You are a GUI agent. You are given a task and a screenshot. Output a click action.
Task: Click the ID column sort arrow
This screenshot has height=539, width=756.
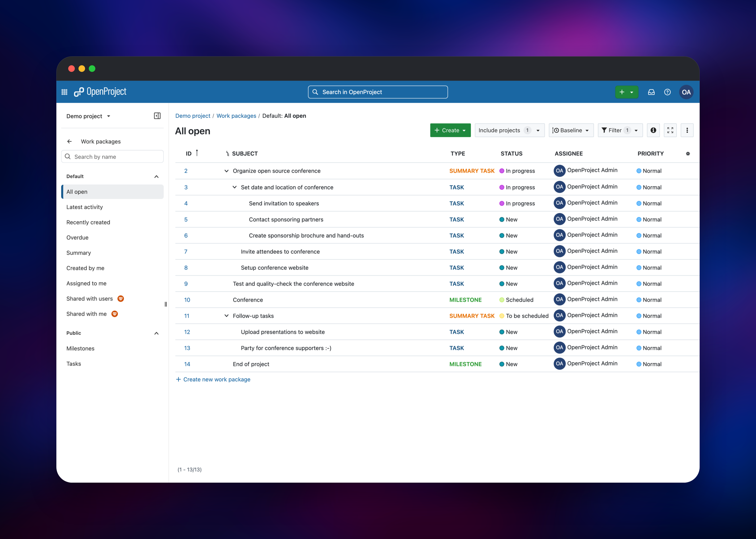(197, 153)
